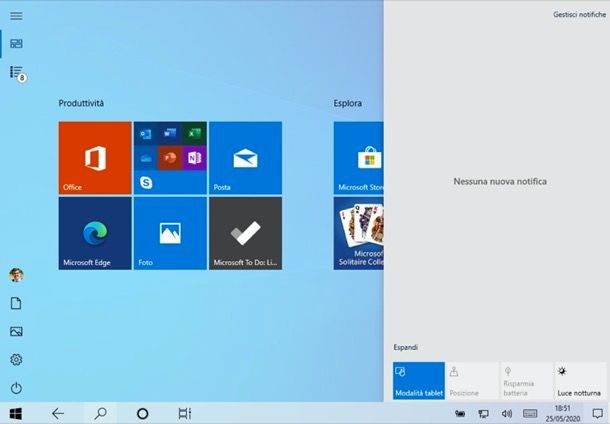Open taskbar Search magnifier
Viewport: 610px width, 424px height.
[x=100, y=413]
